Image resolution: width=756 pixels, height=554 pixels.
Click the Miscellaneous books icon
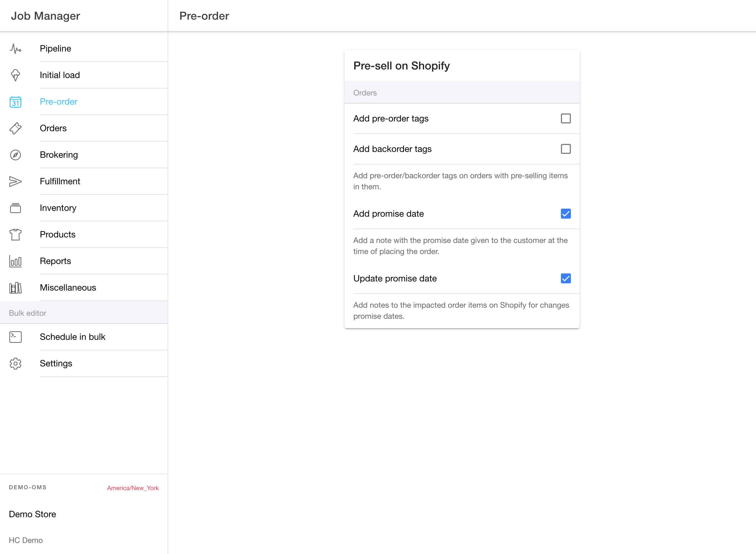click(15, 288)
